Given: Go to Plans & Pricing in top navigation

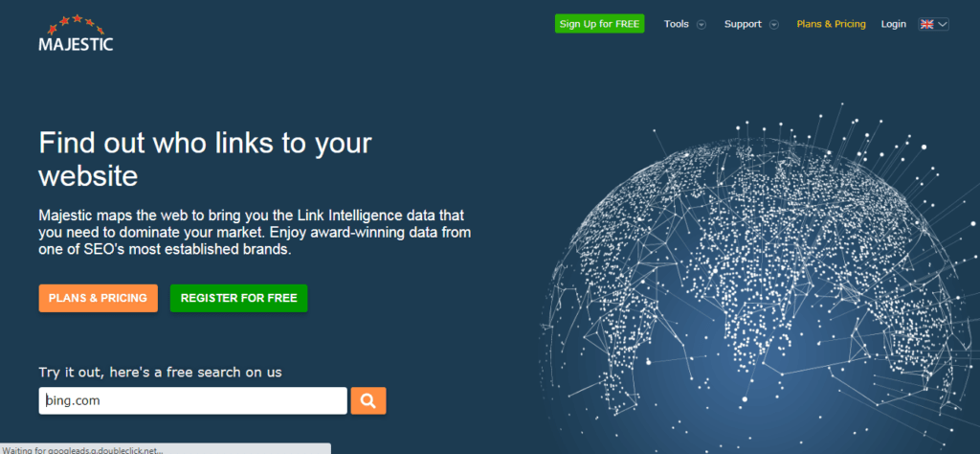Looking at the screenshot, I should tap(831, 24).
